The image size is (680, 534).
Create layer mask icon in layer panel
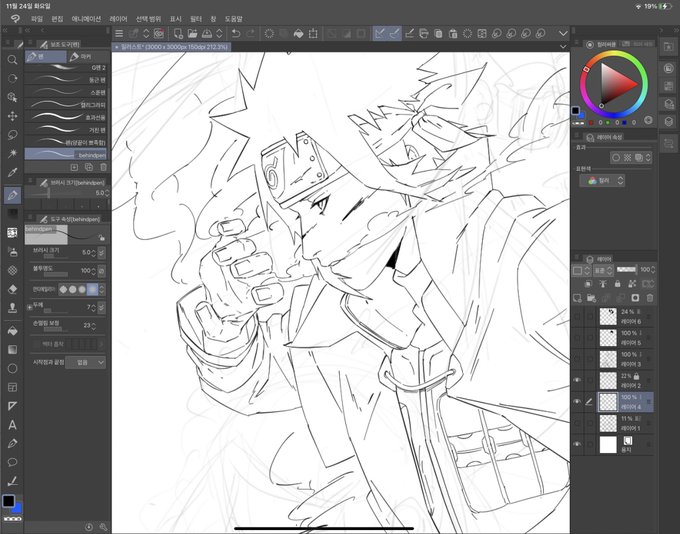click(x=635, y=298)
